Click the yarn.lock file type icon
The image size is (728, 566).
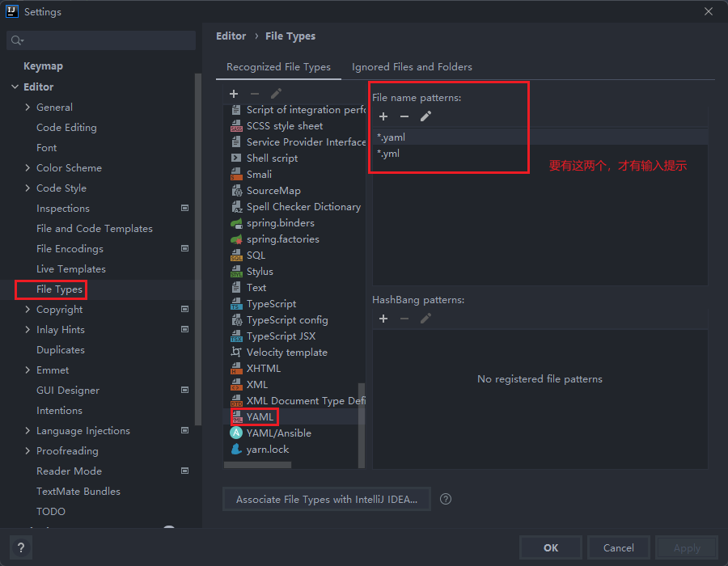point(236,450)
